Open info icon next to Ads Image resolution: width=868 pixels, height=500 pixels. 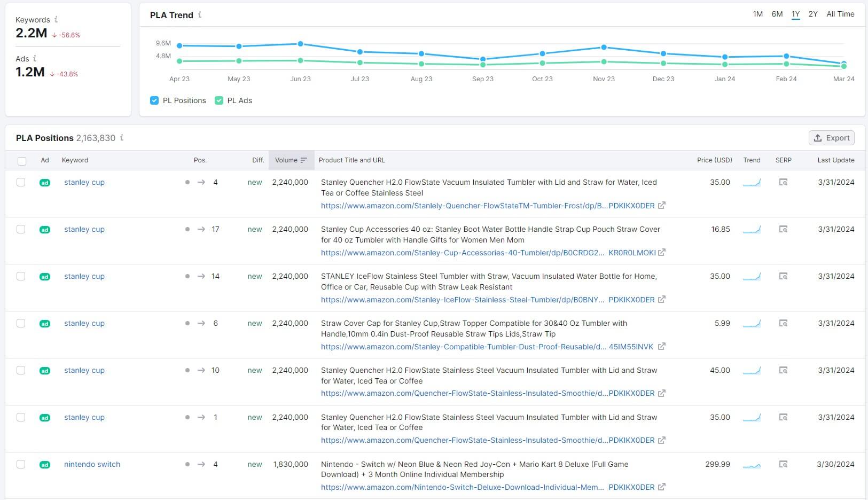pos(35,58)
